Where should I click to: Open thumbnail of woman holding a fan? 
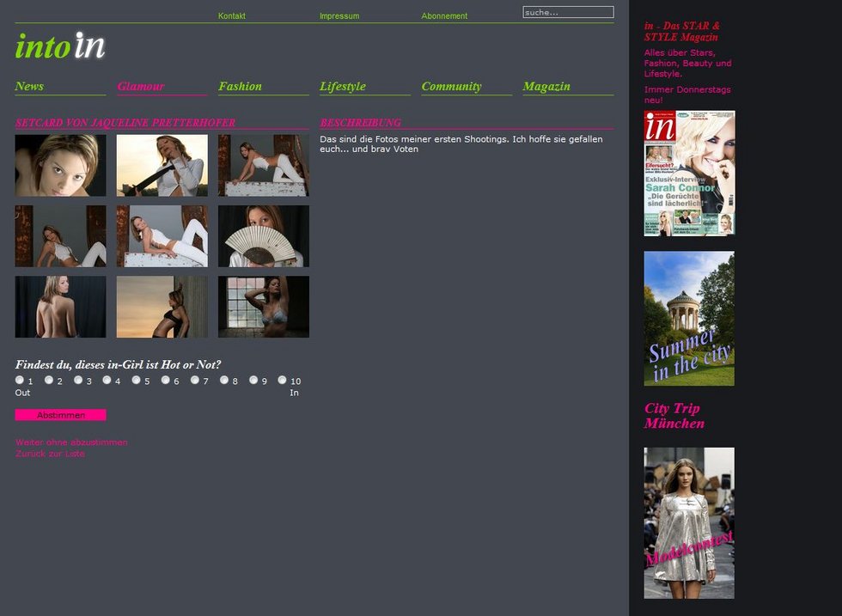pyautogui.click(x=264, y=235)
